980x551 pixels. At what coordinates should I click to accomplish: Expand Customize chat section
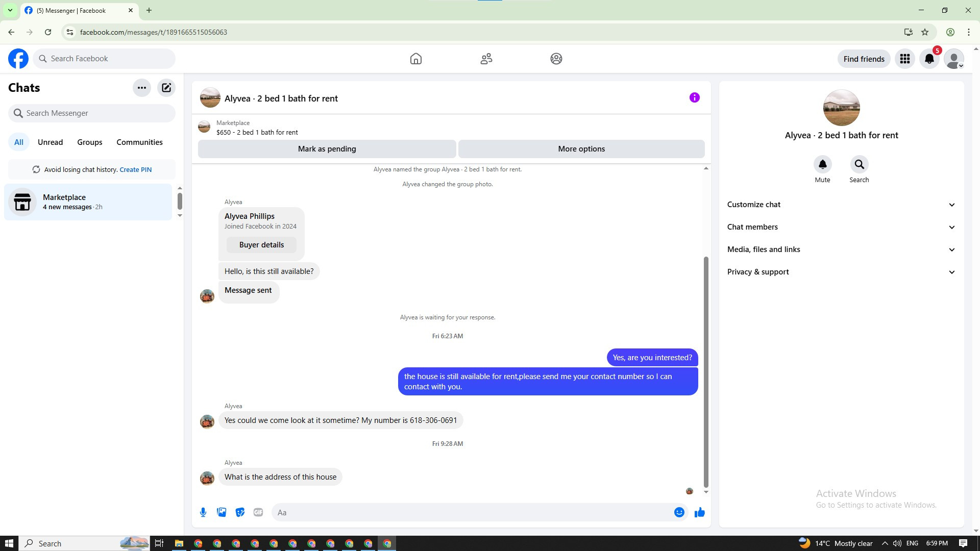pos(841,205)
